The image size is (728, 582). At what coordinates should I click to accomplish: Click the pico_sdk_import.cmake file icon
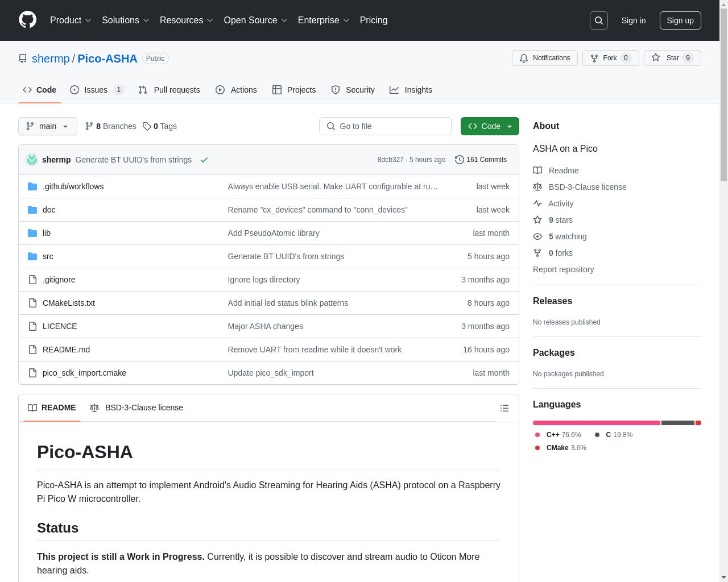pos(32,373)
